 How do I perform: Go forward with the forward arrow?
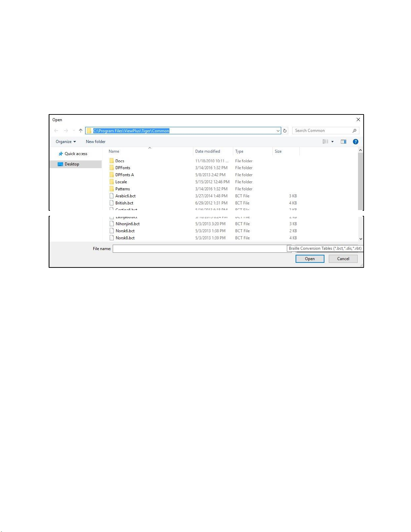[x=66, y=131]
